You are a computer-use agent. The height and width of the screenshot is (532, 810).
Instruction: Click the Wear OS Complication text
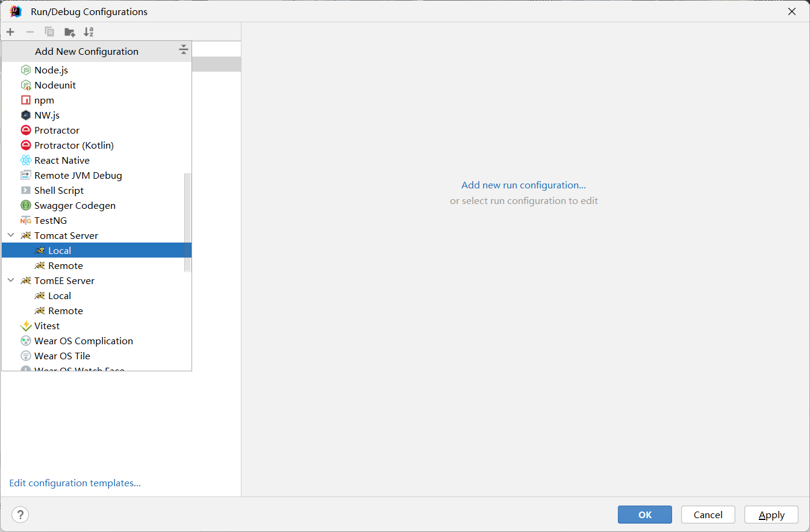pos(84,341)
